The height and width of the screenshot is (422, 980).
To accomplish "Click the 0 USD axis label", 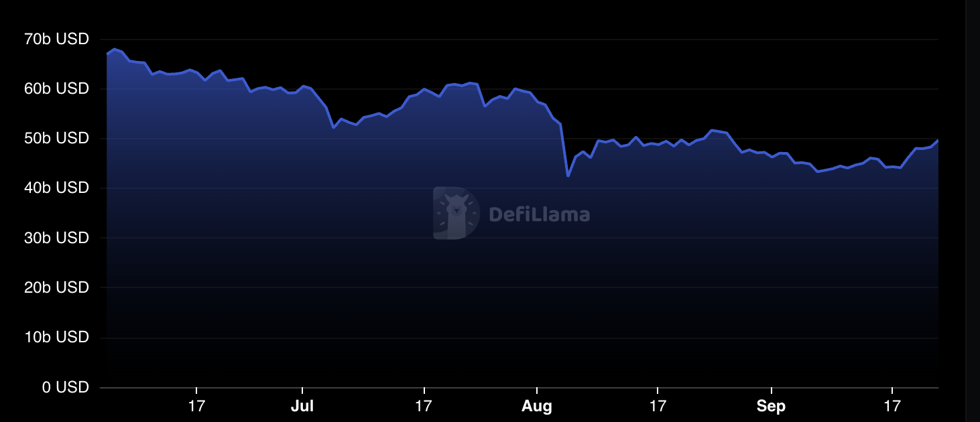I will point(65,387).
